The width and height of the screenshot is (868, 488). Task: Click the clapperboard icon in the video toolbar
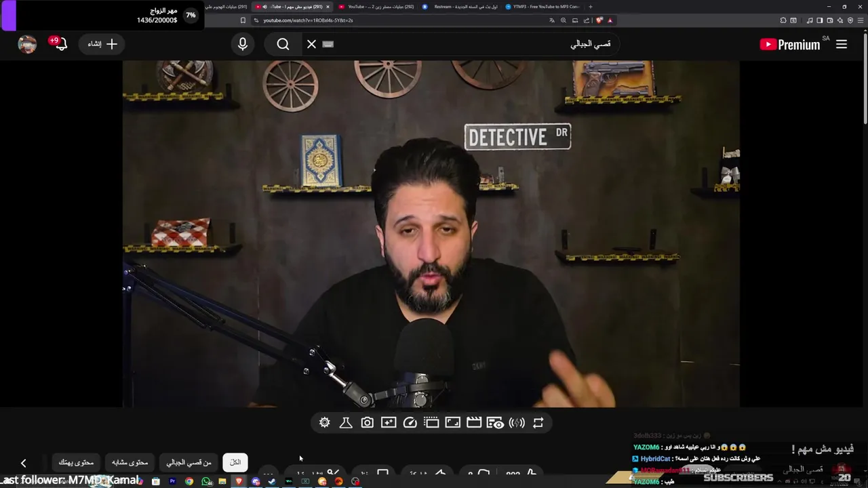(x=474, y=422)
